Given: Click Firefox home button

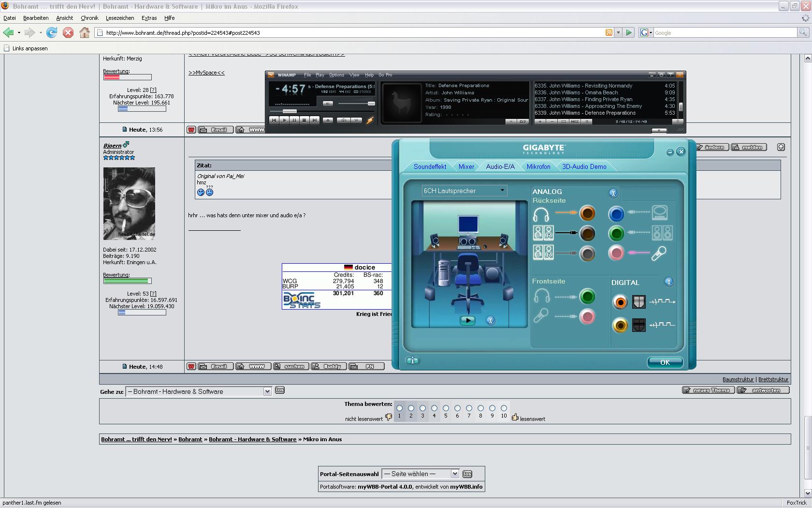Looking at the screenshot, I should coord(85,33).
